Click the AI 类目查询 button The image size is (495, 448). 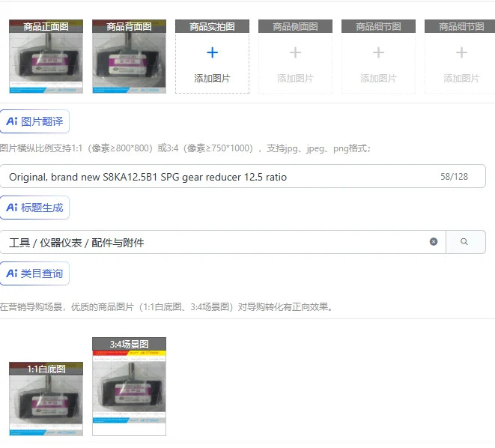point(34,273)
